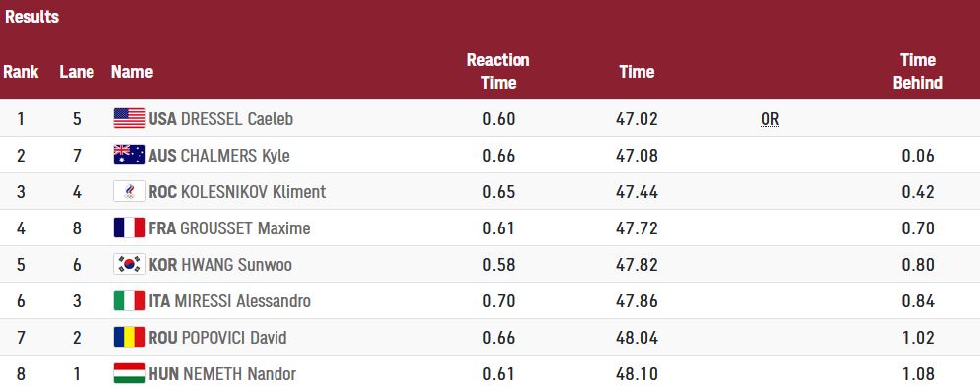
Task: Click the Results heading
Action: (31, 17)
